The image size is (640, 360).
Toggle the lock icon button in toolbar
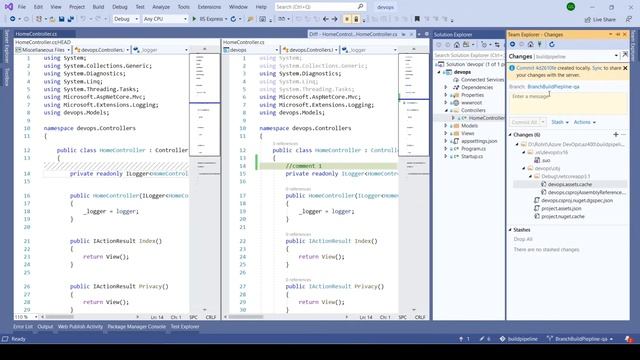pyautogui.click(x=356, y=19)
